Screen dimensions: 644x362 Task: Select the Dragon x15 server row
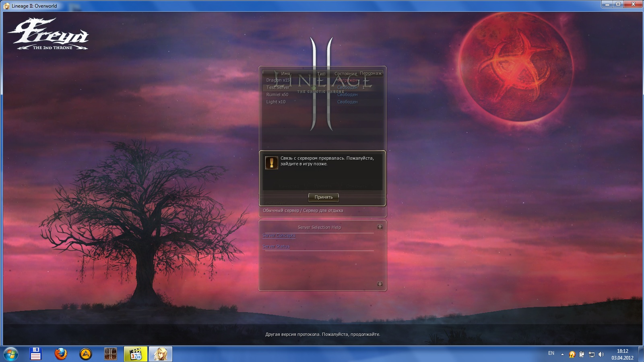tap(322, 80)
